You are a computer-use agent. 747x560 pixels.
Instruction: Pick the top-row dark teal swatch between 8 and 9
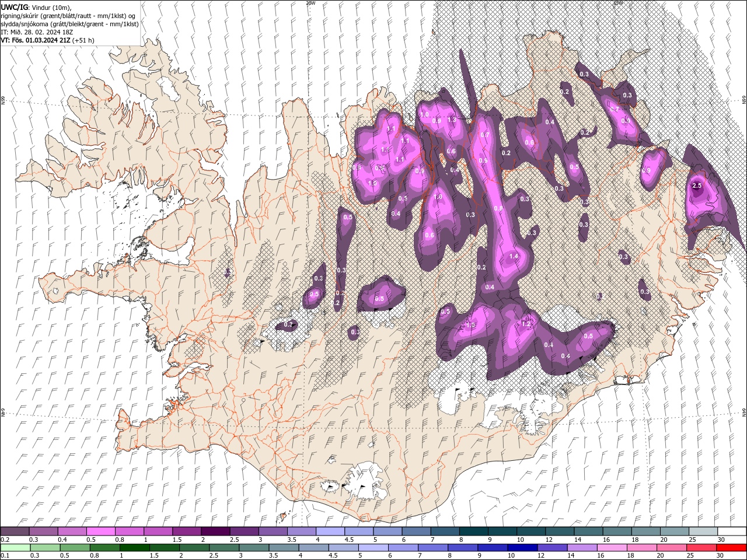coord(473,531)
